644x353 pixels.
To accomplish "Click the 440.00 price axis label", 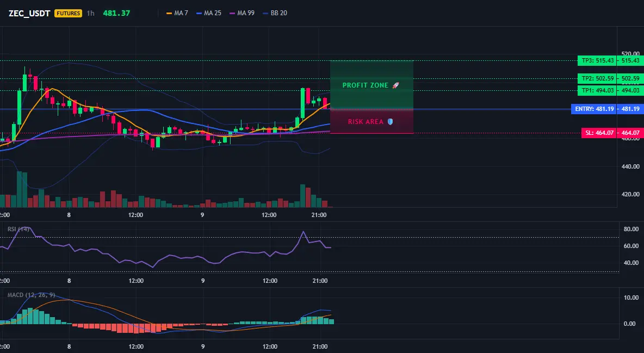I will pyautogui.click(x=630, y=166).
